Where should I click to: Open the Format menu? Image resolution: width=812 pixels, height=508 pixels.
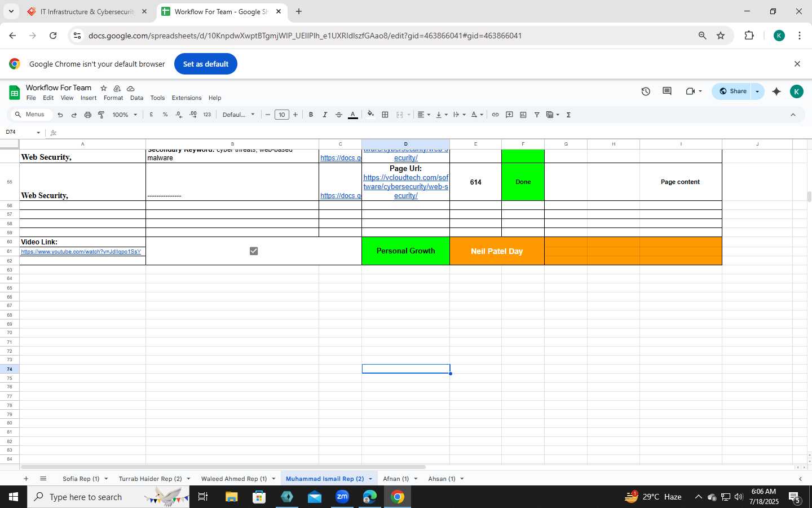[113, 98]
